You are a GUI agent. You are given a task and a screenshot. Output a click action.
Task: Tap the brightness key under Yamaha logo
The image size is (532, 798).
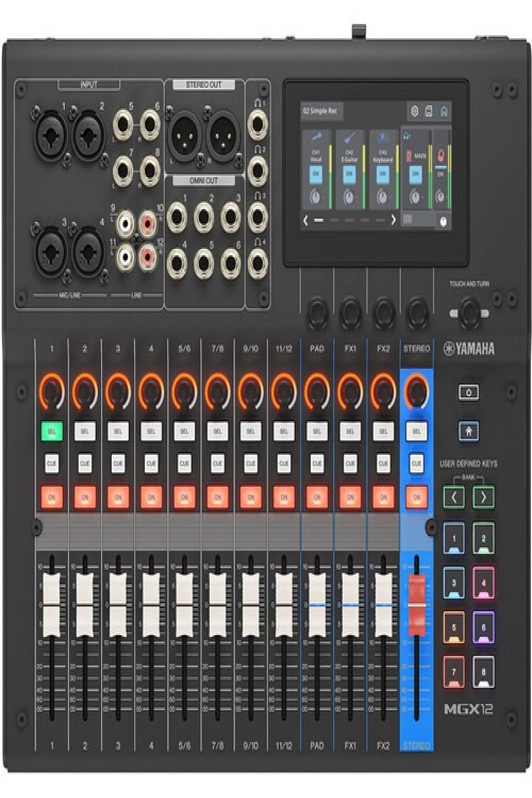click(x=468, y=393)
